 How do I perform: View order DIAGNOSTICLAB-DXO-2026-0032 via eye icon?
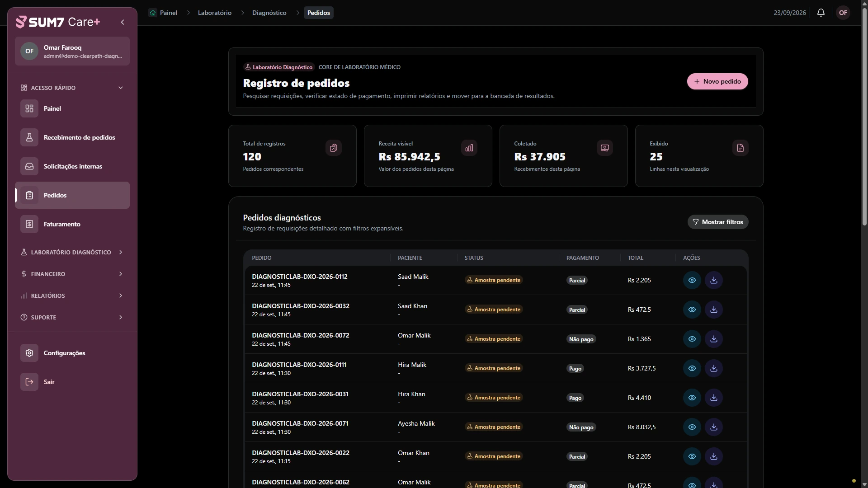[692, 310]
